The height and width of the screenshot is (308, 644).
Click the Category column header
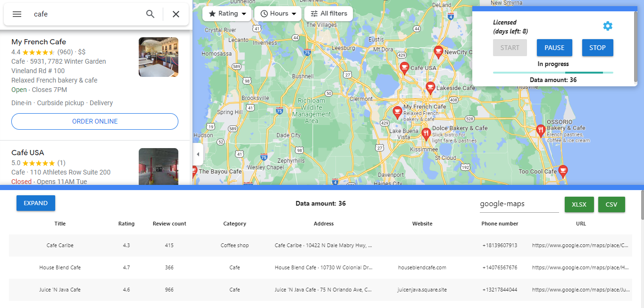coord(234,224)
